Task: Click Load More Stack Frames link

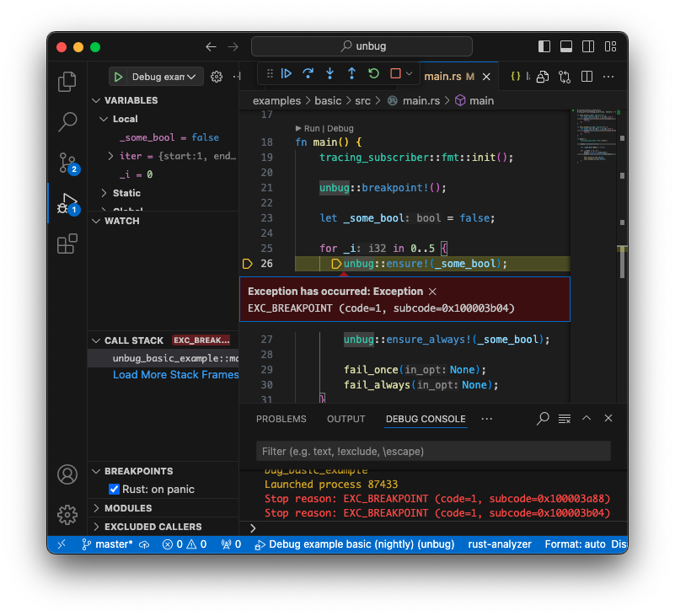Action: tap(175, 375)
